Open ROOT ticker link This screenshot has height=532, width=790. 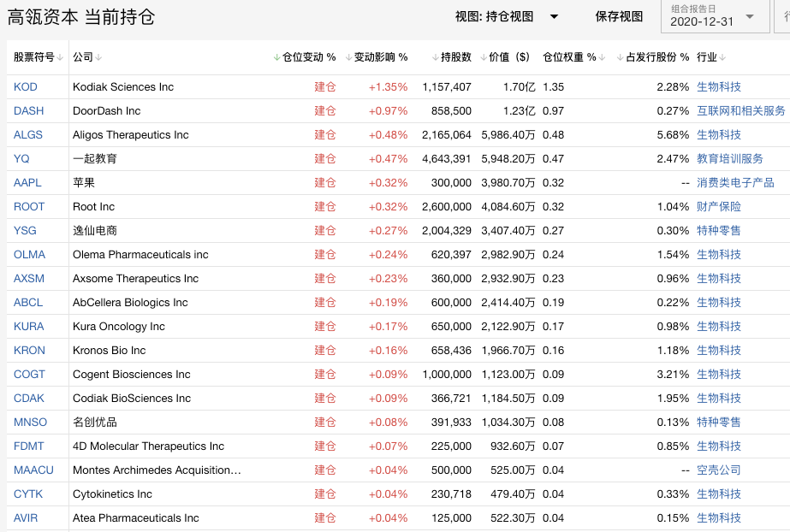coord(29,207)
